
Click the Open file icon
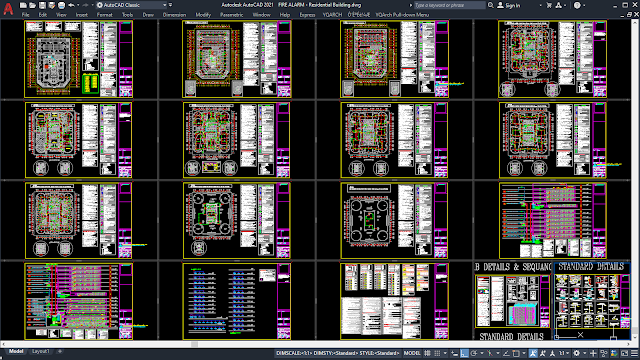point(32,5)
